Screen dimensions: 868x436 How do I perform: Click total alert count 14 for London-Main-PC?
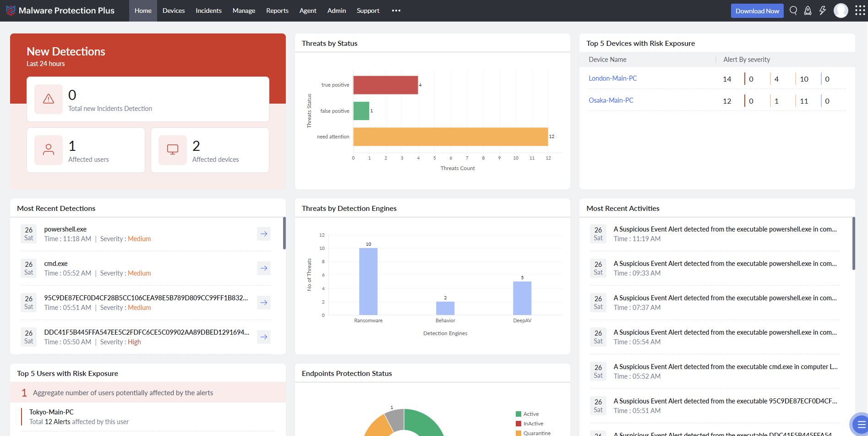[x=727, y=79]
